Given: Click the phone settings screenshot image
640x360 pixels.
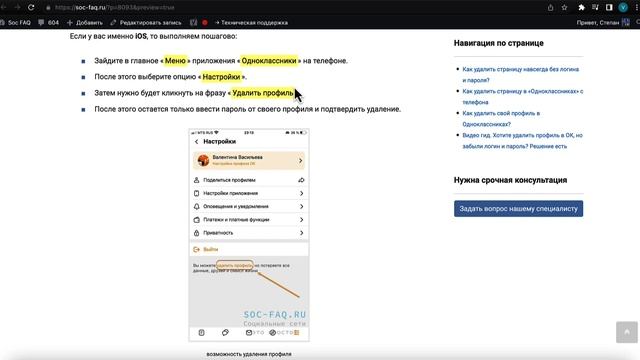Looking at the screenshot, I should [249, 235].
